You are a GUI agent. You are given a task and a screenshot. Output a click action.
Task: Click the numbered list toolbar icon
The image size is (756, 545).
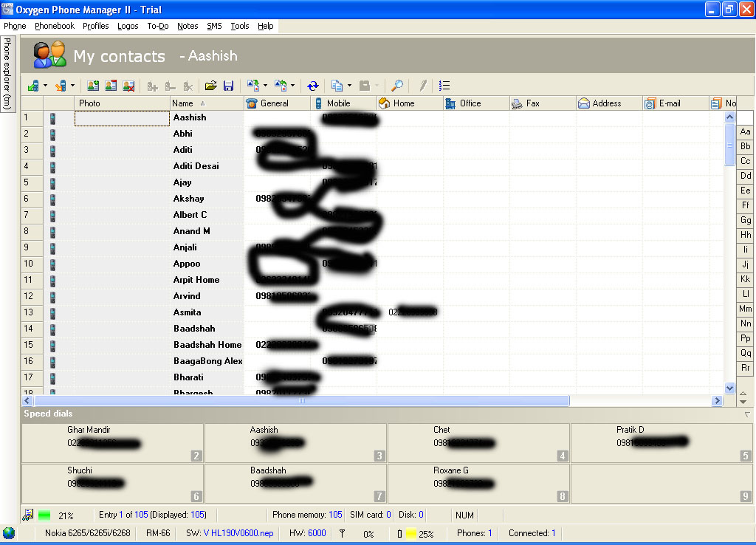click(444, 86)
